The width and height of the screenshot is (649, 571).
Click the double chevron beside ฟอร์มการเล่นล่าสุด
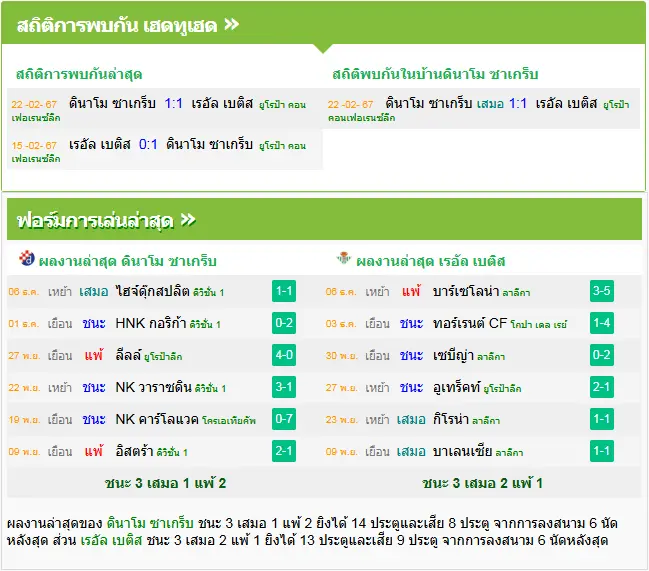tap(188, 220)
